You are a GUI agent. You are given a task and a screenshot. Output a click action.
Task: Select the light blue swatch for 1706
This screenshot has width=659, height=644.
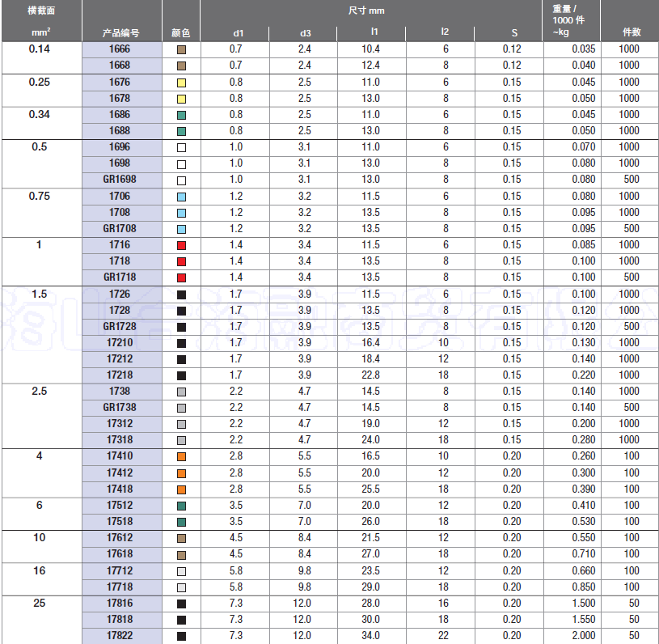tap(181, 197)
